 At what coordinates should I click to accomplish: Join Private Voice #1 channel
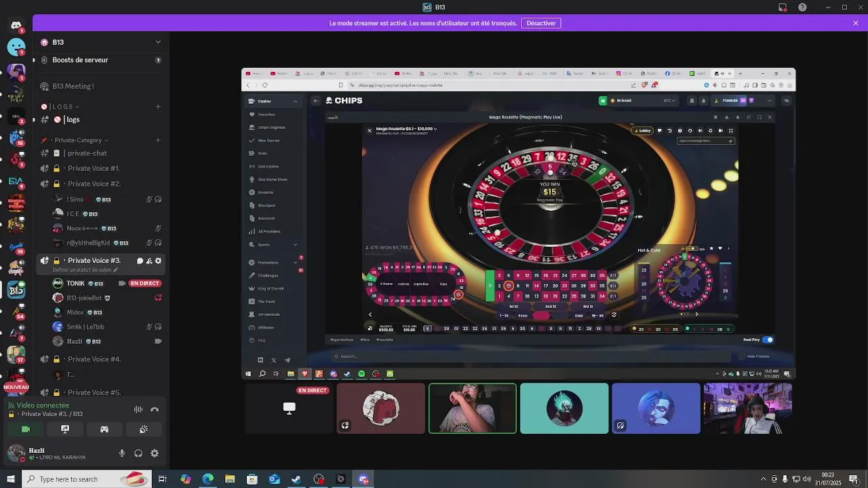100,168
